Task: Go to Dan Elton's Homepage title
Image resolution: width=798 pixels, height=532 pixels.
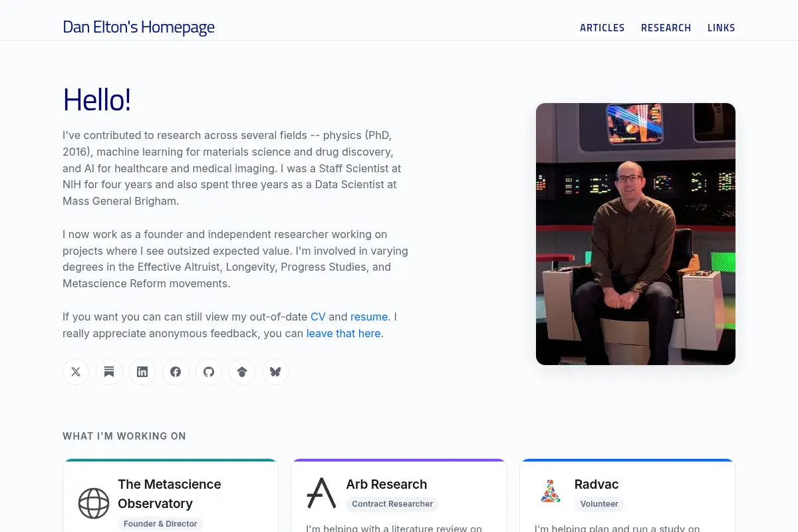Action: 138,27
